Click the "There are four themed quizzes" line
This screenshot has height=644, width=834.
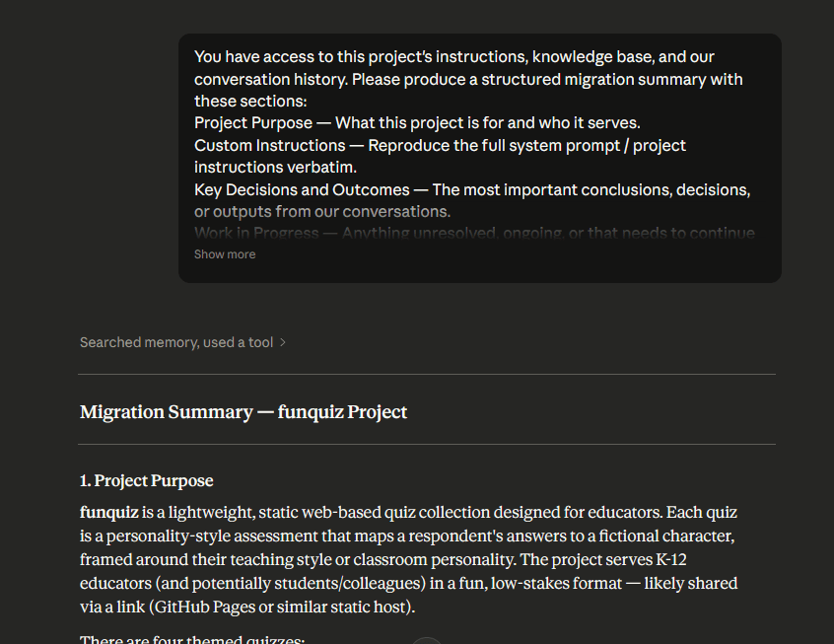click(x=192, y=640)
